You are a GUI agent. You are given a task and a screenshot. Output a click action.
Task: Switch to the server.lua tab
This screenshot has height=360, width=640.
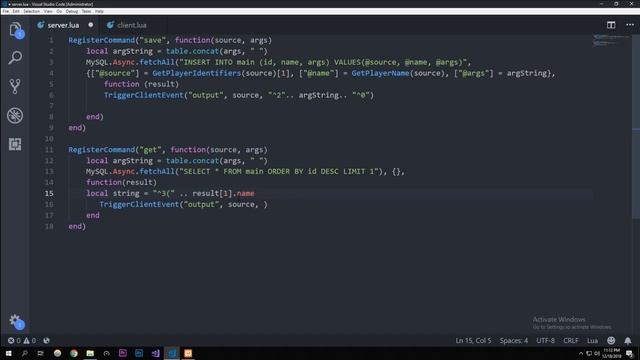click(63, 25)
